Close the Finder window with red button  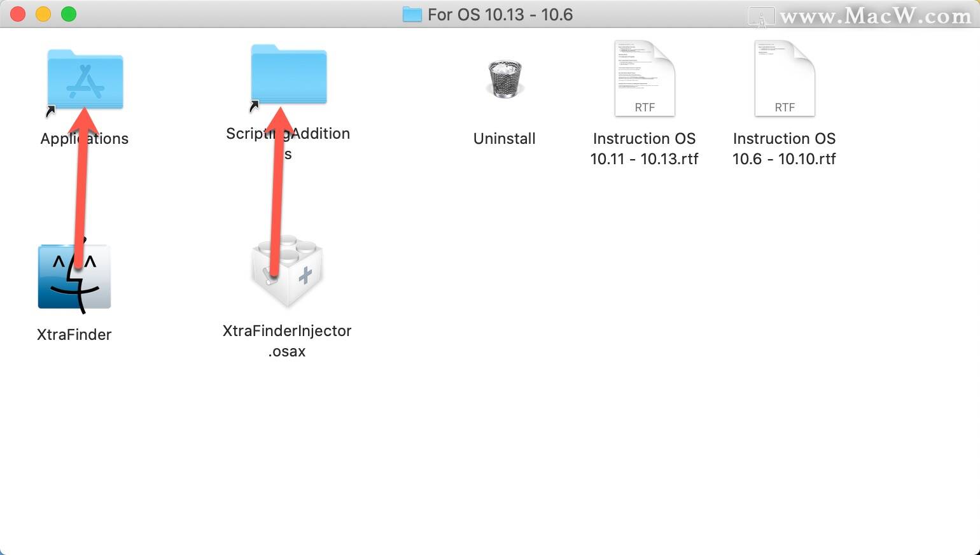click(18, 14)
